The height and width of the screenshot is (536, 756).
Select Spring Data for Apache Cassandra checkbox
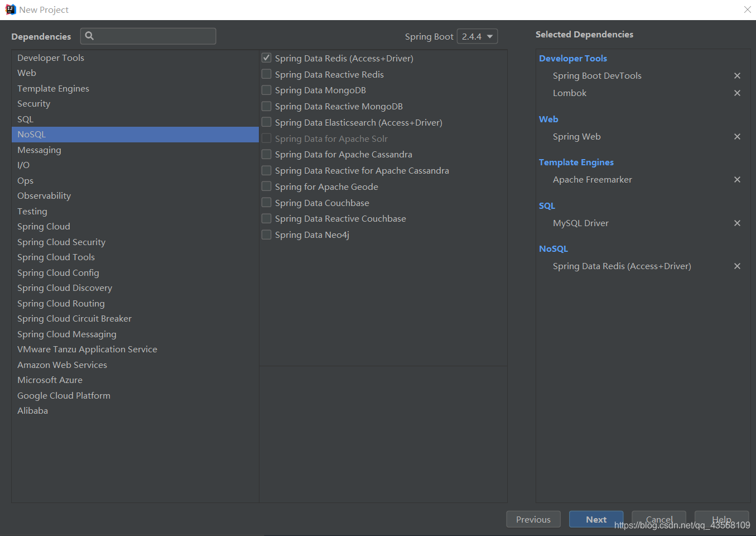(x=267, y=154)
